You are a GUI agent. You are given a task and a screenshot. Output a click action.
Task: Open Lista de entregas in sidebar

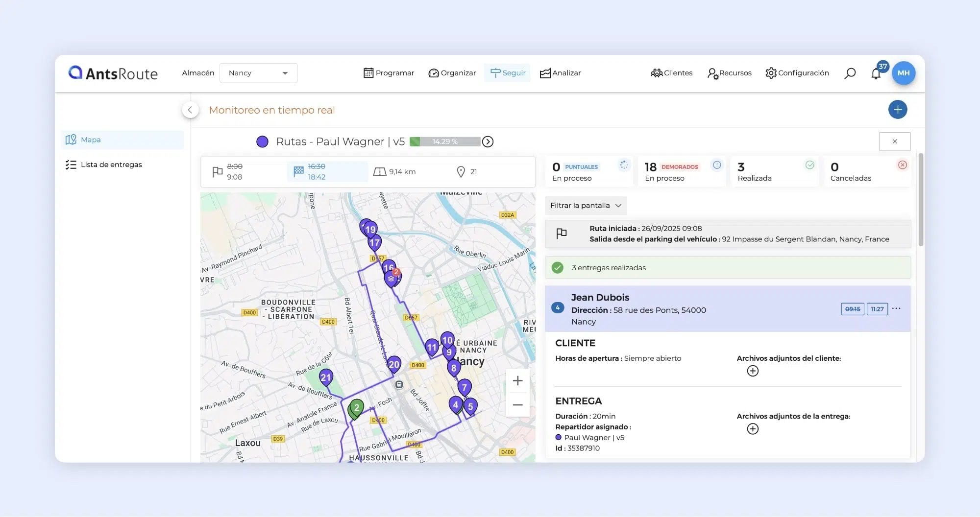[x=111, y=164]
